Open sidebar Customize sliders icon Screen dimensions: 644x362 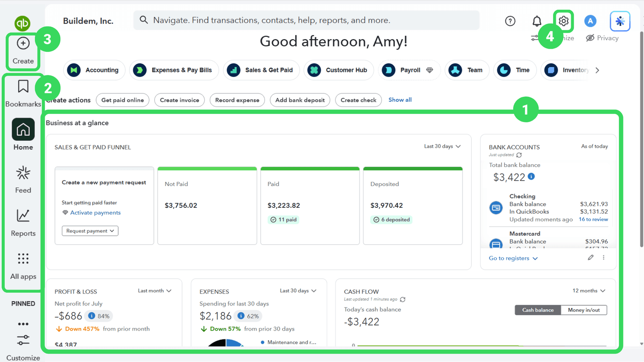23,340
